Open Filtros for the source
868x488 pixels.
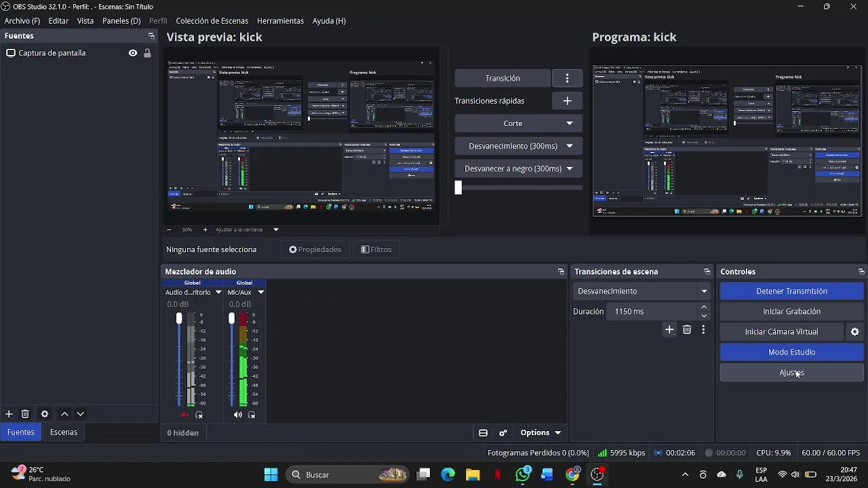click(x=376, y=249)
